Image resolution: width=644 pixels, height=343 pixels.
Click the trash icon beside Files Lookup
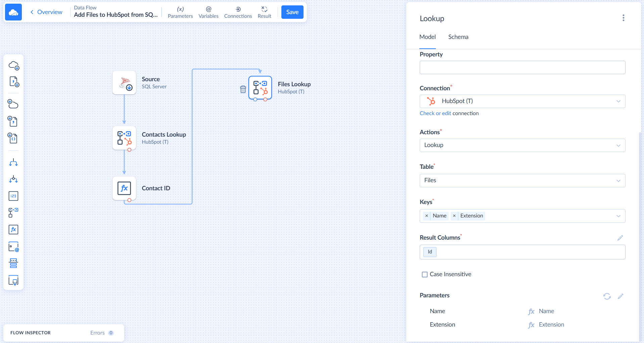coord(243,89)
